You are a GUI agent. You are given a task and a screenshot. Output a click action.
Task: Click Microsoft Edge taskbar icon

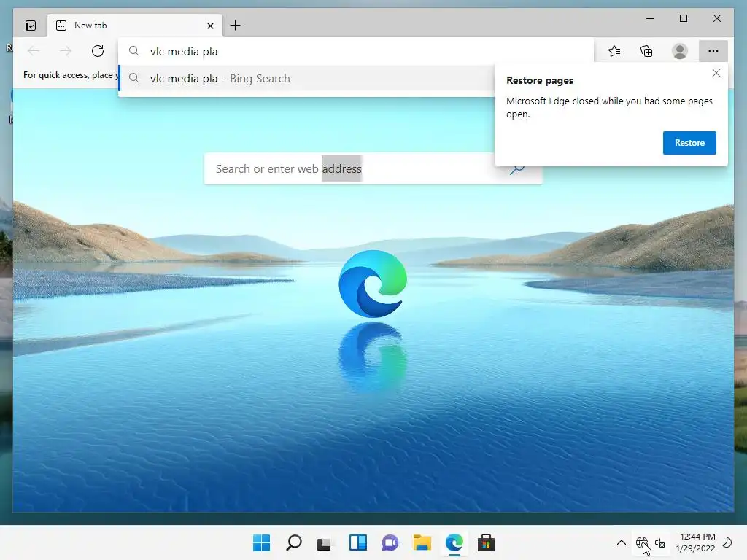coord(454,542)
